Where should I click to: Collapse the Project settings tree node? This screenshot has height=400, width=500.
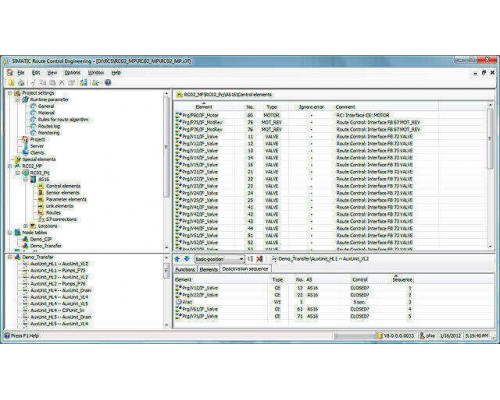tap(10, 93)
